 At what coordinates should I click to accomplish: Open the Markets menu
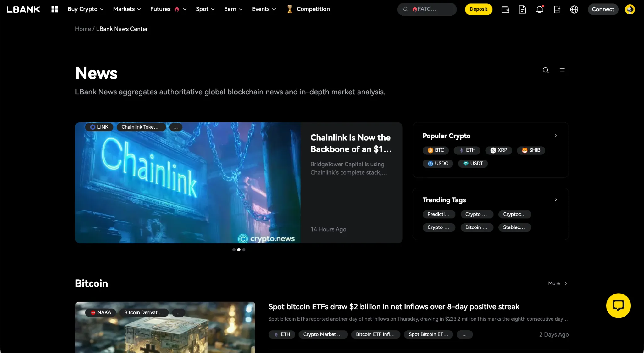127,9
